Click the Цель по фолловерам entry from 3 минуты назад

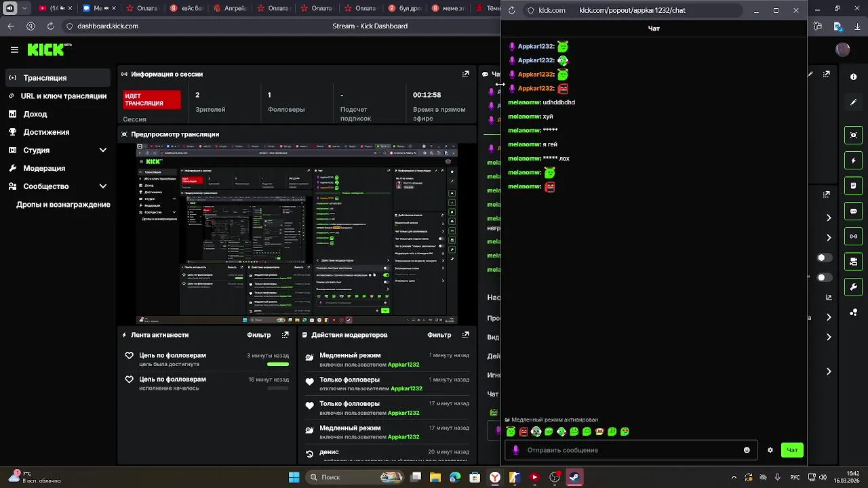click(x=208, y=359)
